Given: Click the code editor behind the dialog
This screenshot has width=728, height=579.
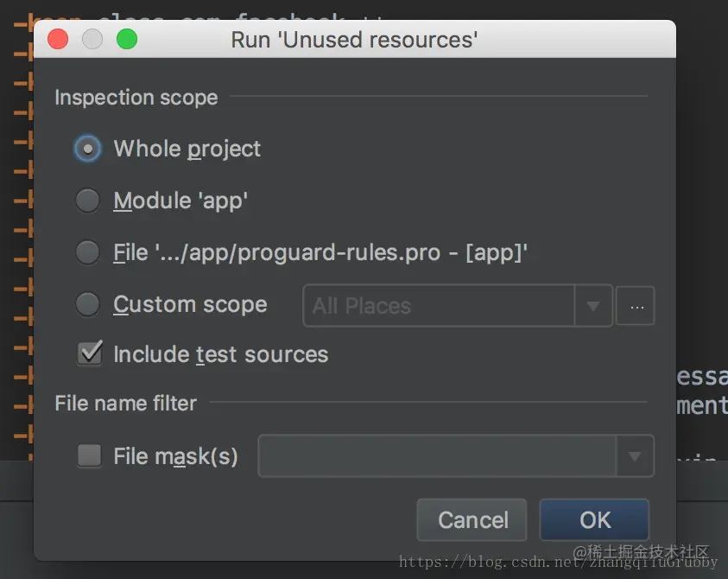Looking at the screenshot, I should pos(700,389).
